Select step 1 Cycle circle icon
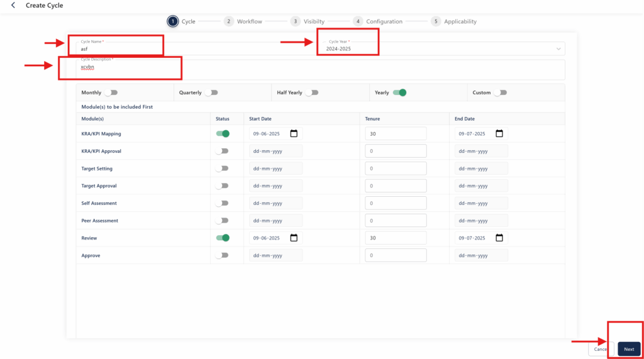The width and height of the screenshot is (644, 359). coord(172,21)
